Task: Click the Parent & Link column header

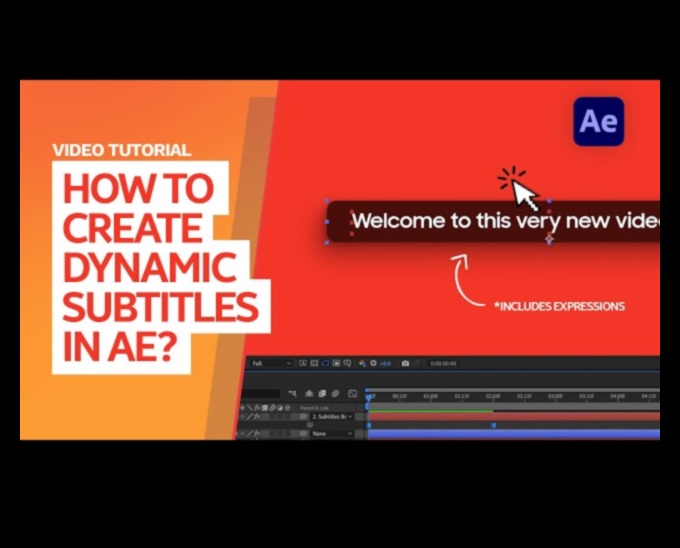Action: [314, 408]
